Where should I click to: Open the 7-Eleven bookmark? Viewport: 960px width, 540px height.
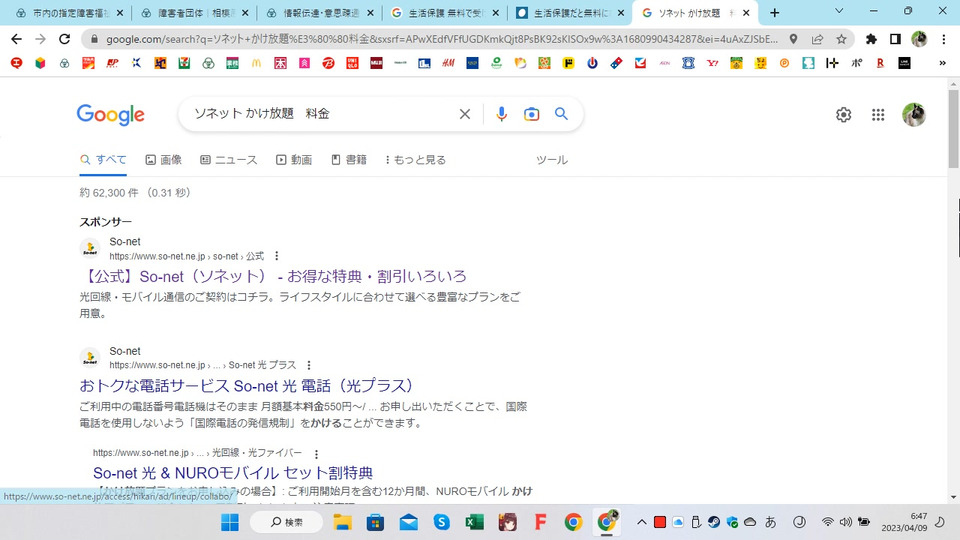coord(184,63)
